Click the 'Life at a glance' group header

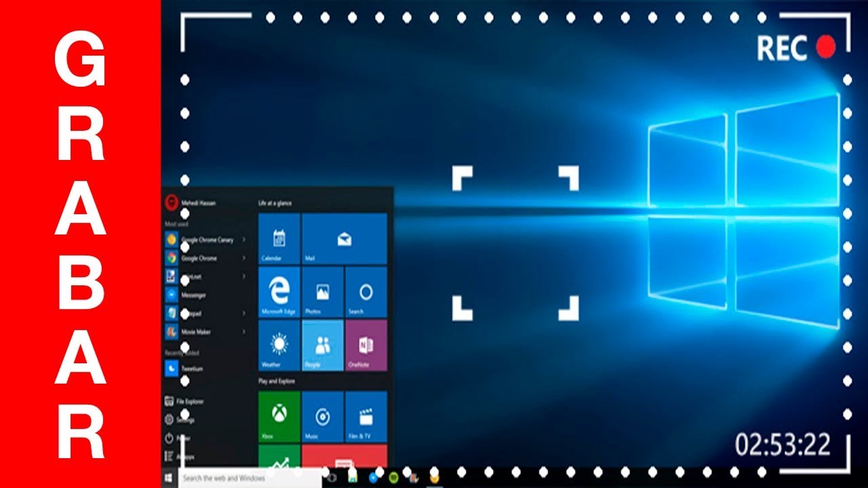tap(275, 203)
